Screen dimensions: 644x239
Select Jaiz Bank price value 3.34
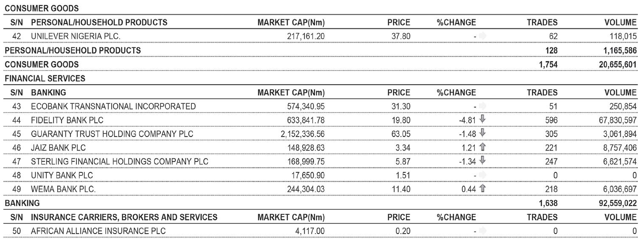click(x=403, y=148)
